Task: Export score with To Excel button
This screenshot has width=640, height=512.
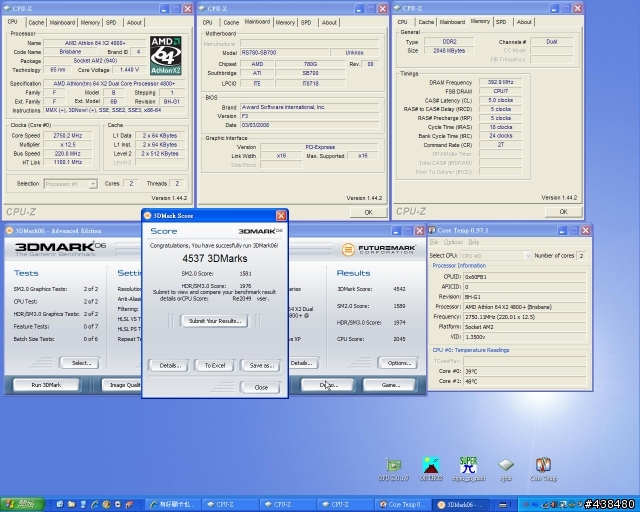Action: (x=215, y=365)
